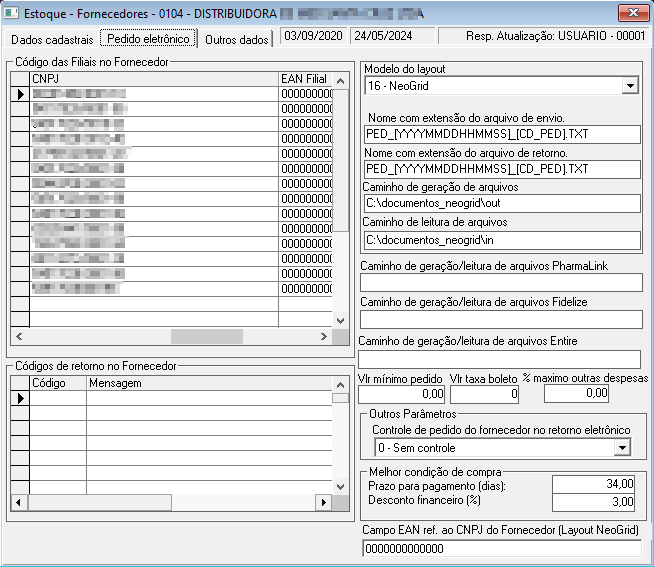Click the Códigos de retorno scroll up arrow
The width and height of the screenshot is (654, 567).
coord(341,385)
